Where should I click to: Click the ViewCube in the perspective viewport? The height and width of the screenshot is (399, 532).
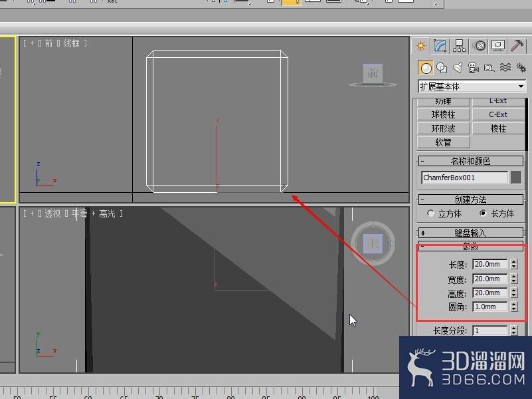point(373,243)
